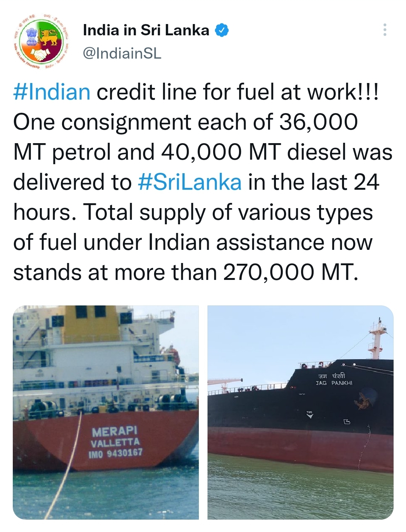Viewport: 406px width, 532px height.
Task: Open the three-dot tweet options menu
Action: [385, 30]
